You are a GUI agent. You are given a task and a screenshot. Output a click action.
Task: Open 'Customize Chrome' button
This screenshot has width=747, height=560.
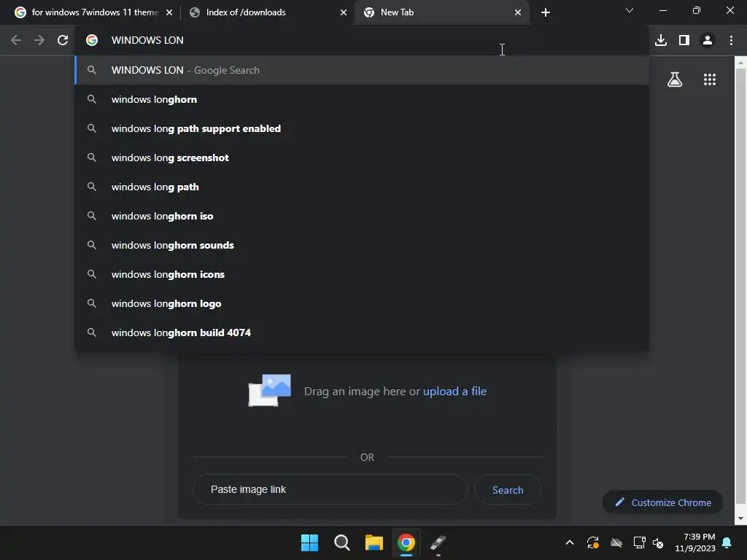[662, 502]
